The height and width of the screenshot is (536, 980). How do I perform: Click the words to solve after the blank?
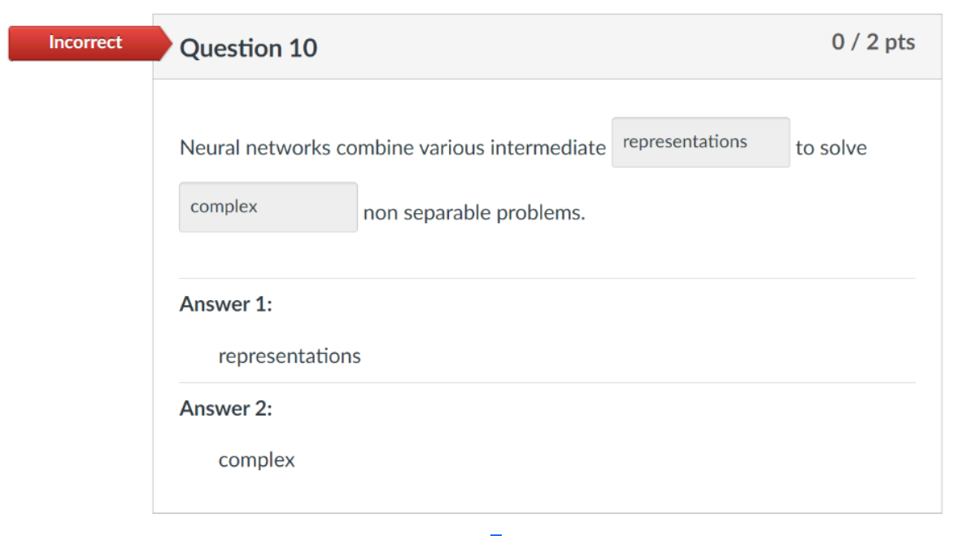[832, 147]
